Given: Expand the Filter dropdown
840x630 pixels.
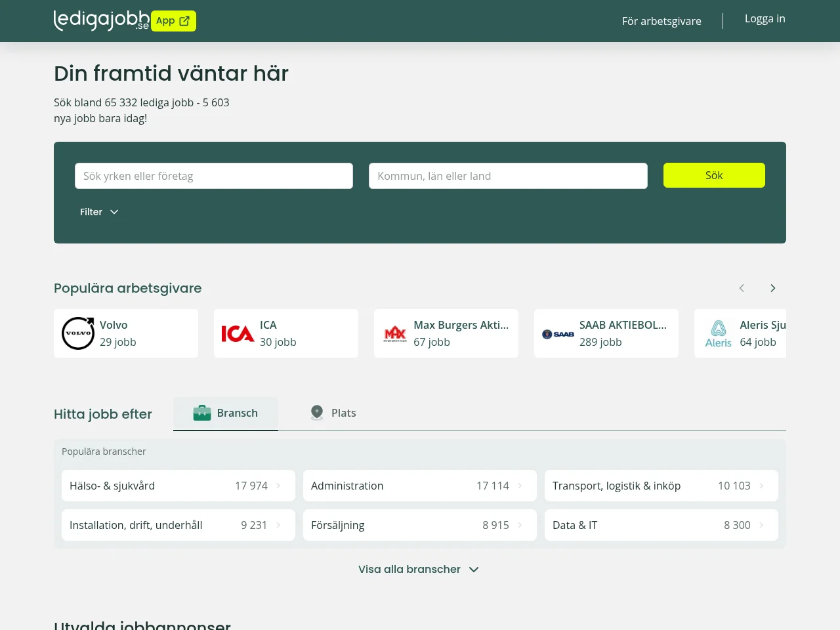Looking at the screenshot, I should pos(99,212).
